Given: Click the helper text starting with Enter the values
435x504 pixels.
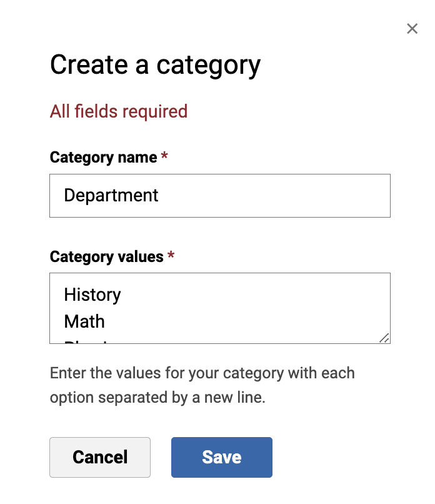Looking at the screenshot, I should pos(202,373).
